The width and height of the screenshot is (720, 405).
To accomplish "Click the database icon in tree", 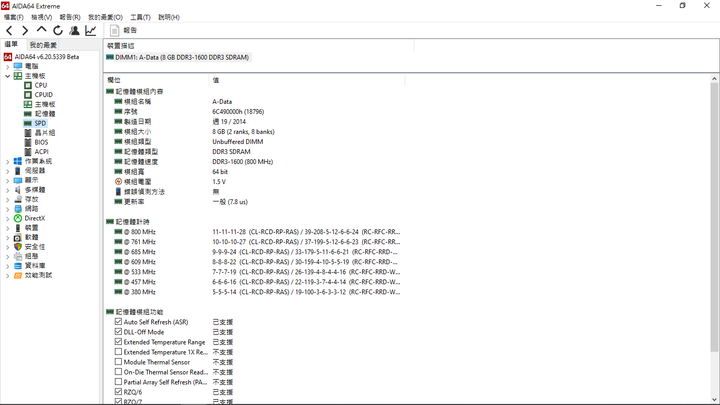I will (x=17, y=266).
